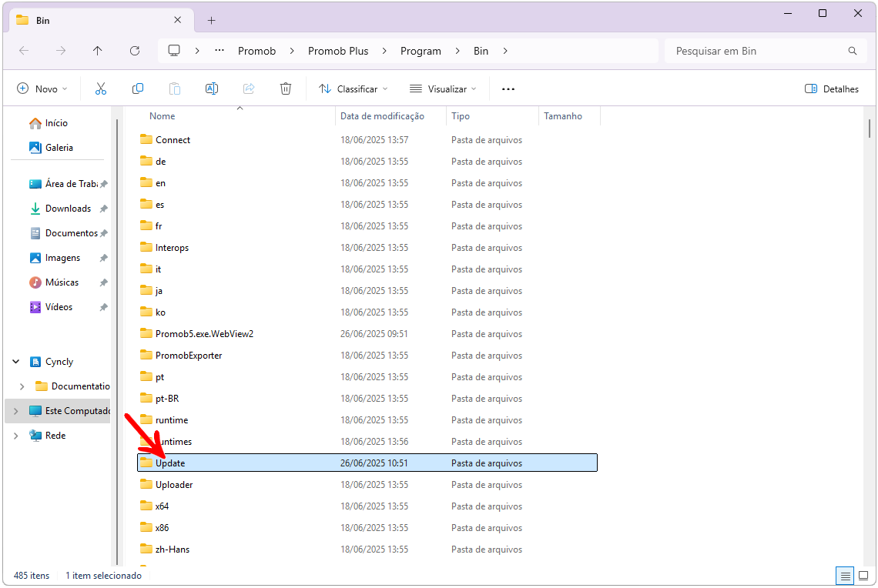Click the Share icon in toolbar
The width and height of the screenshot is (878, 588).
pos(249,89)
